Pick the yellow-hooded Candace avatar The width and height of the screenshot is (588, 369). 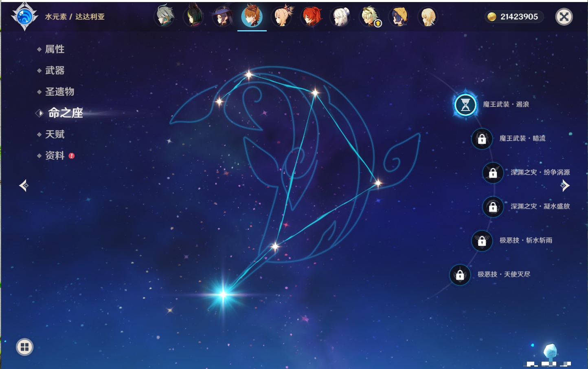[x=399, y=16]
